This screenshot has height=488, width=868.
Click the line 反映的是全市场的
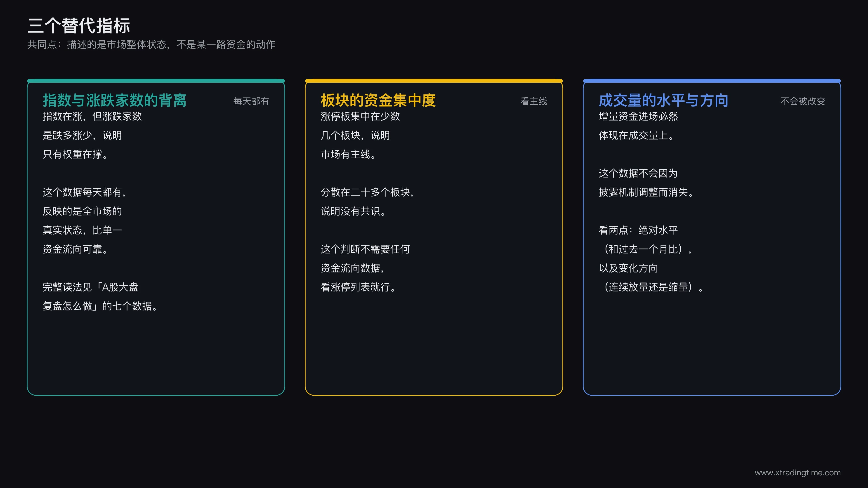[x=82, y=211]
